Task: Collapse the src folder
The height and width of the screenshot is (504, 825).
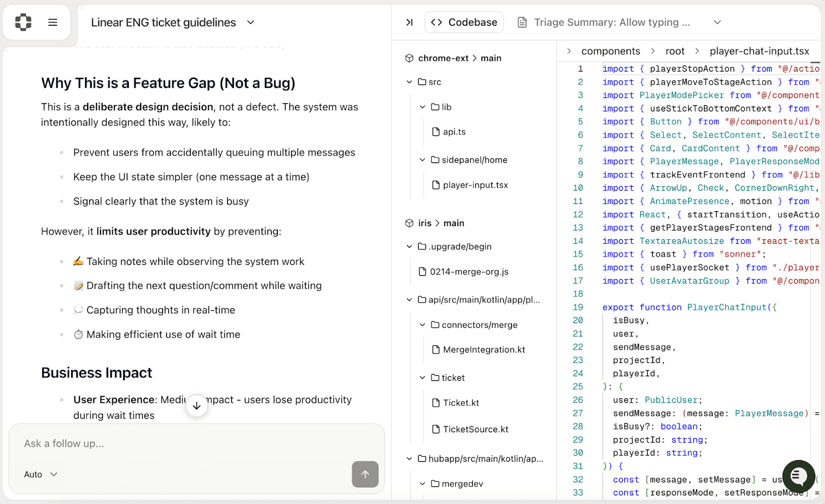Action: (x=409, y=82)
